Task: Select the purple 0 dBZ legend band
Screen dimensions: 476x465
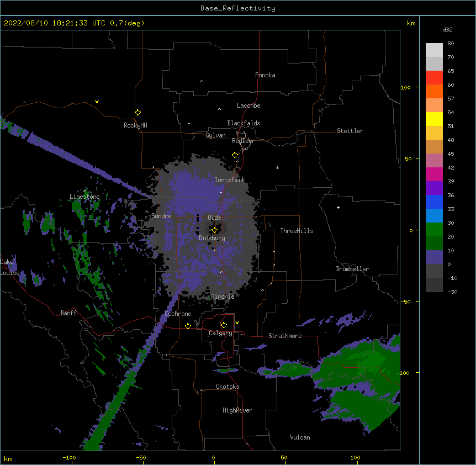Action: 434,257
